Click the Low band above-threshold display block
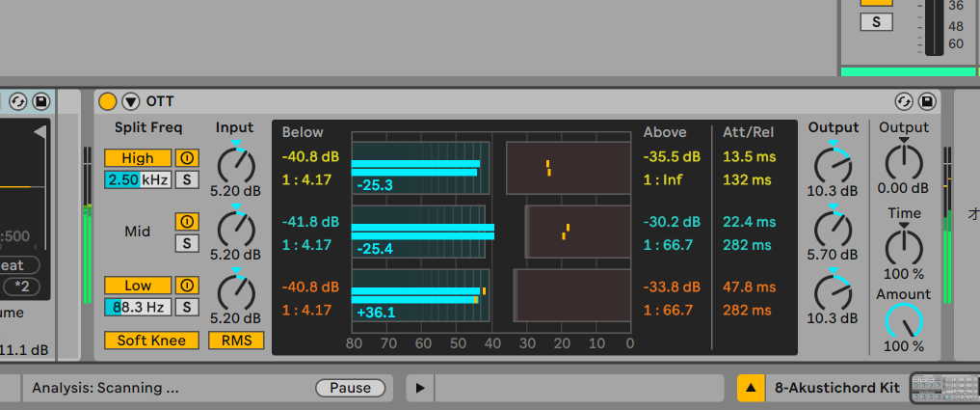The height and width of the screenshot is (410, 980). pos(571,295)
